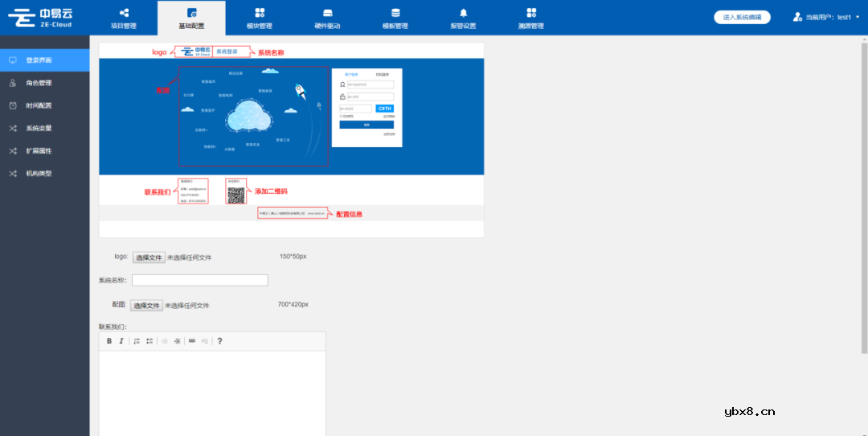Select 角色管理 in the sidebar

[x=39, y=83]
